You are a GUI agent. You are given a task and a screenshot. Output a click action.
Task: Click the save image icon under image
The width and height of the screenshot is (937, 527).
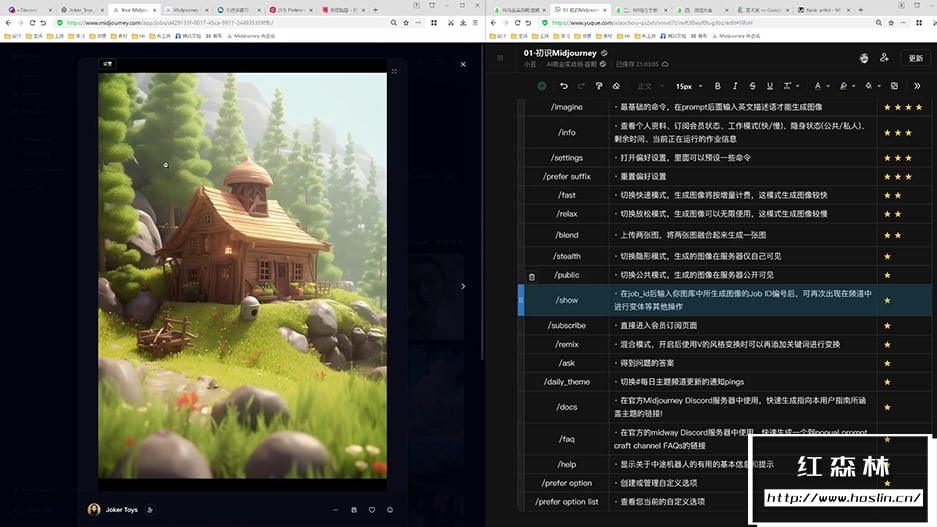354,510
